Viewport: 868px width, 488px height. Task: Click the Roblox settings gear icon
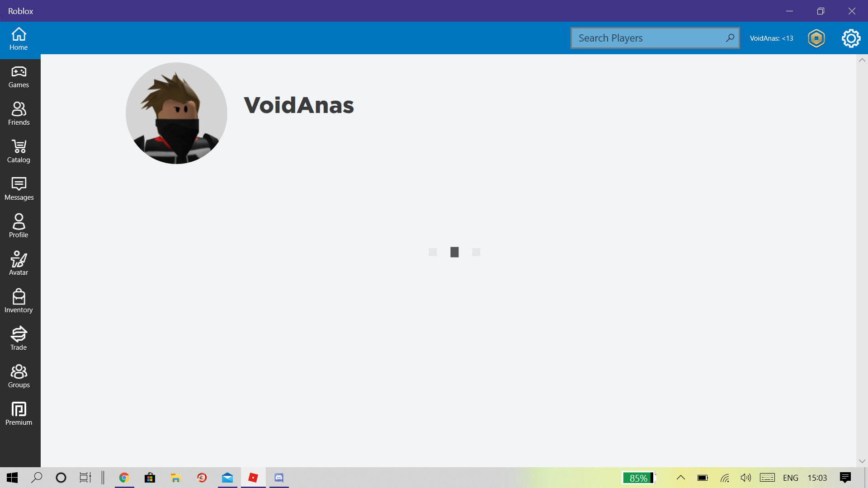click(851, 38)
